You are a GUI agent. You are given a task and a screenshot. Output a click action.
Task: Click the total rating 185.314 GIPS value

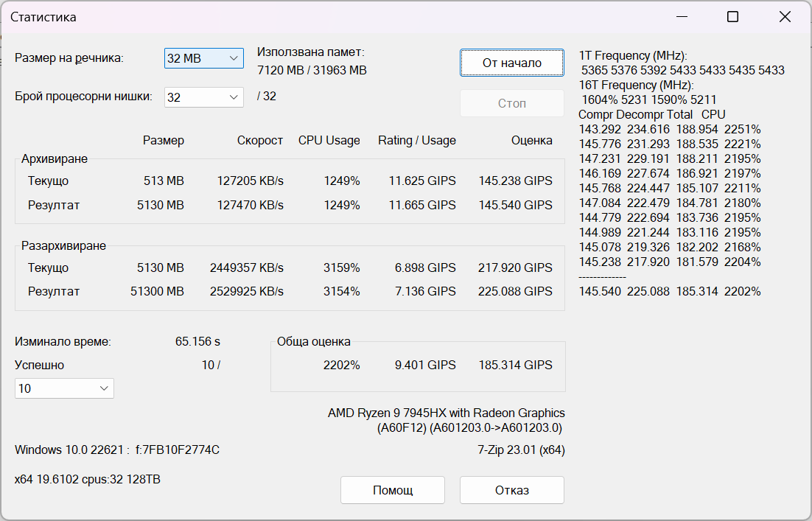pyautogui.click(x=515, y=365)
